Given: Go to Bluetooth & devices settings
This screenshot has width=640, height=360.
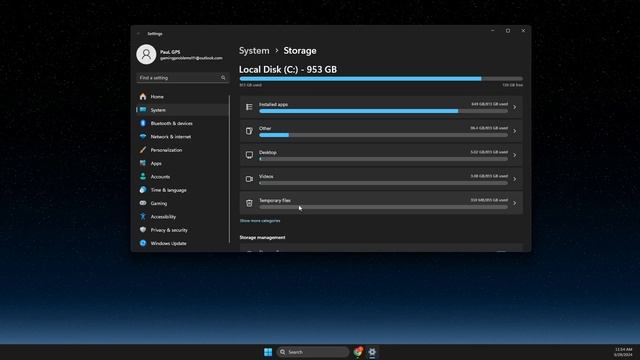Looking at the screenshot, I should pos(182,123).
